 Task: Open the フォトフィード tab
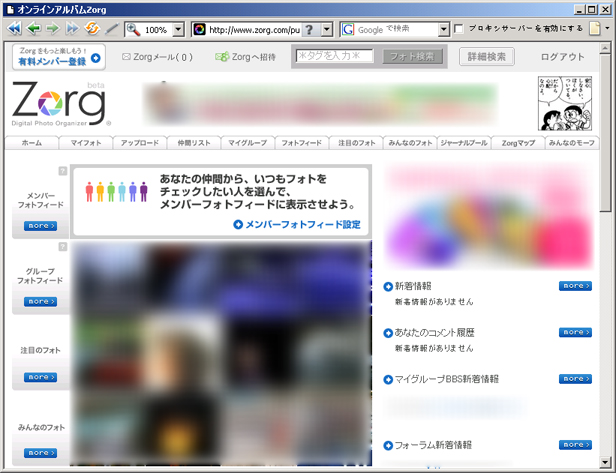[302, 143]
